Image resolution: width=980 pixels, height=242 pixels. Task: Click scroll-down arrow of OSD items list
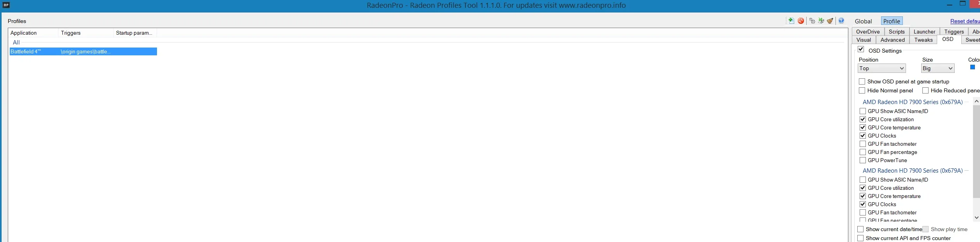click(976, 217)
